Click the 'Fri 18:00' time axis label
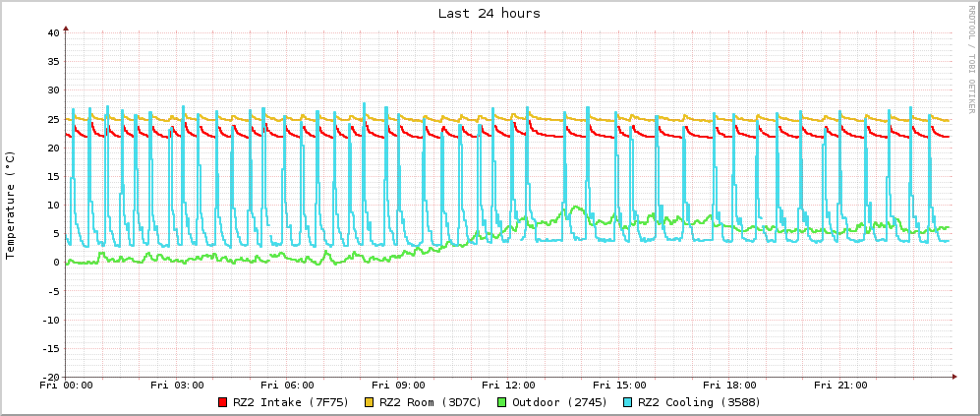980x416 pixels. [x=729, y=386]
